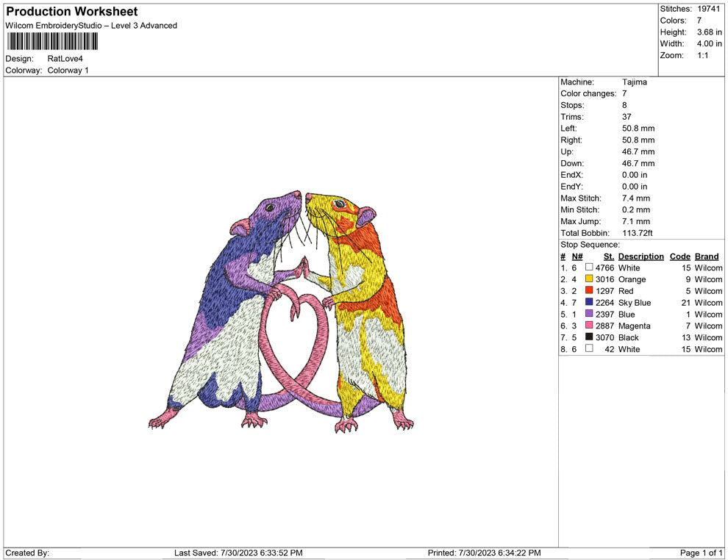
Task: Select the first White color swatch, 4766 stitches
Action: [589, 268]
